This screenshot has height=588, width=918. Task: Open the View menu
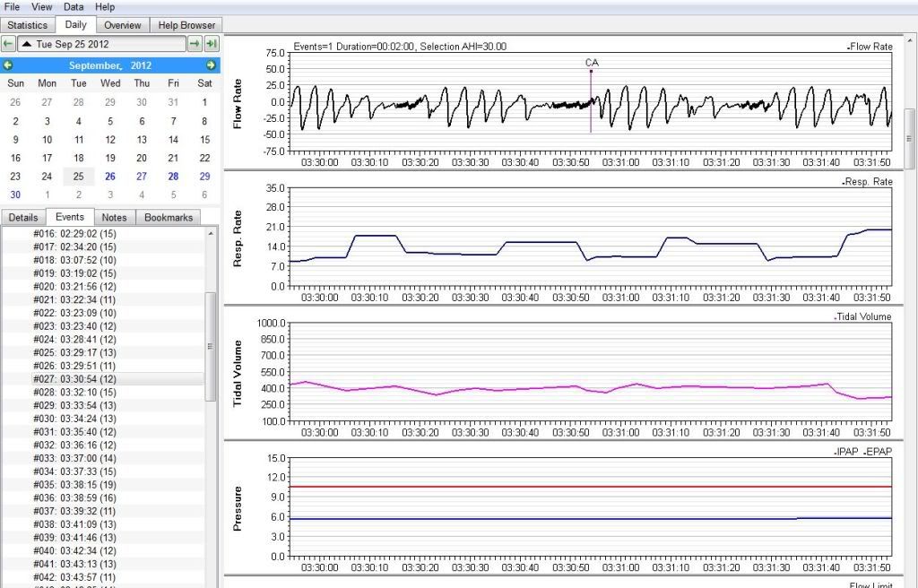(x=41, y=7)
